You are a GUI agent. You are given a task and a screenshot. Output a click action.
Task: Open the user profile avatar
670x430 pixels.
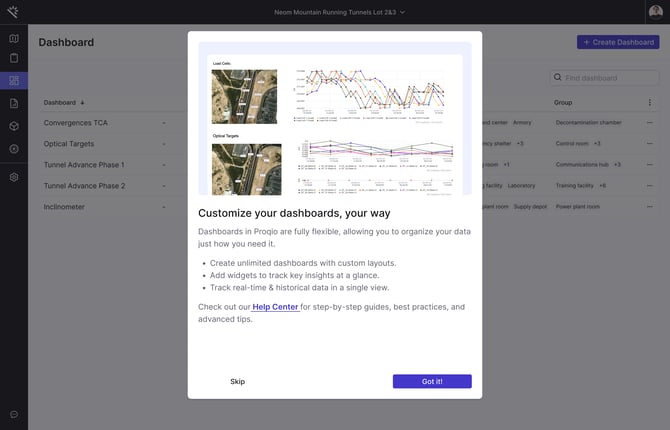655,12
